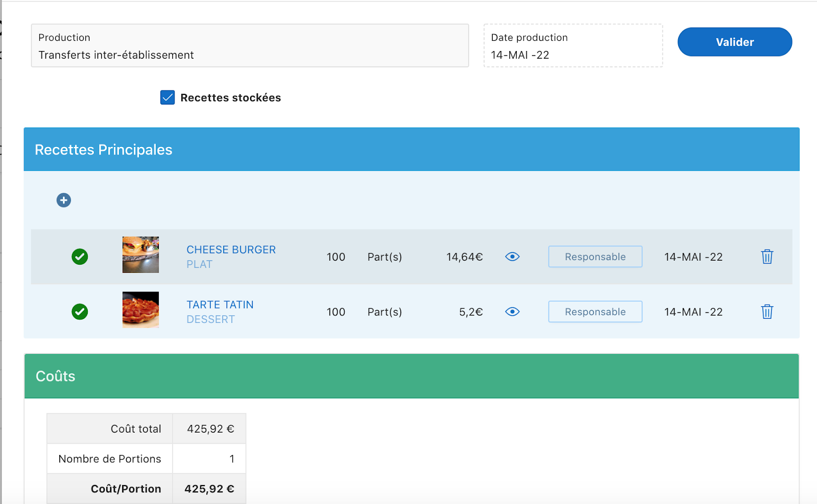Delete the Cheese Burger recipe row
The width and height of the screenshot is (817, 504).
click(767, 257)
